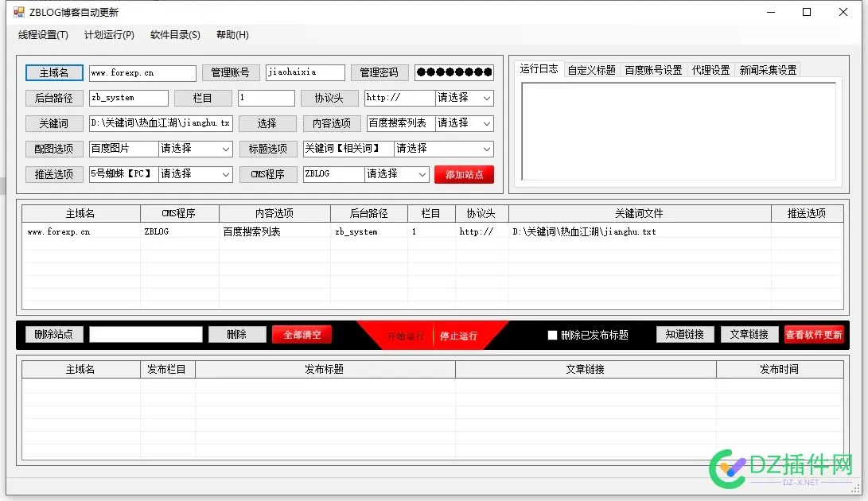Click the 标题选项 button
Screen dimensions: 868x501
tap(268, 149)
